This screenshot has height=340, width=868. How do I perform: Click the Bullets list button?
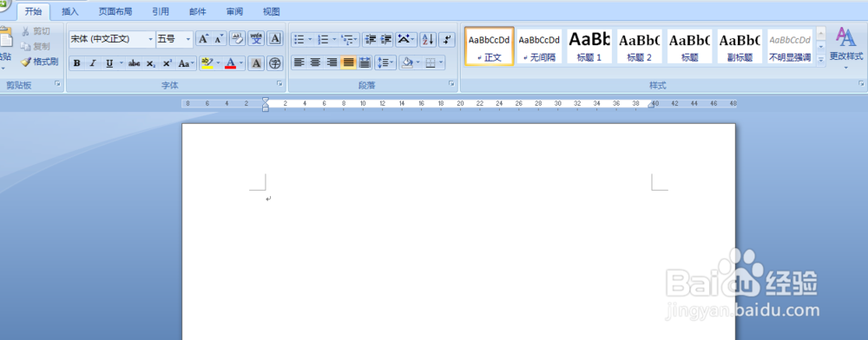[299, 39]
